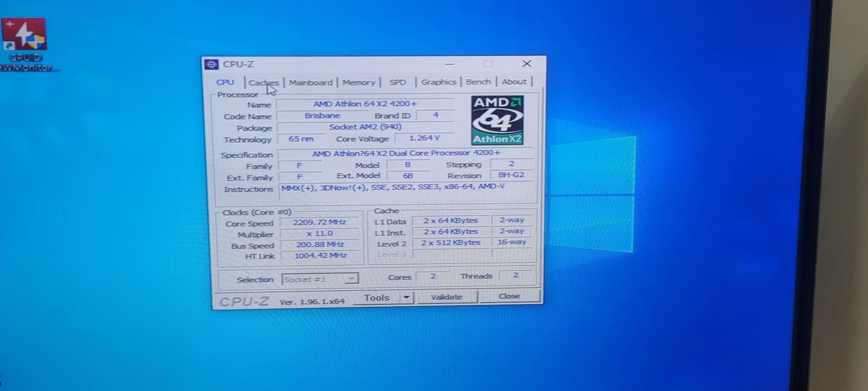Expand the Tools menu options
The width and height of the screenshot is (868, 391).
406,297
